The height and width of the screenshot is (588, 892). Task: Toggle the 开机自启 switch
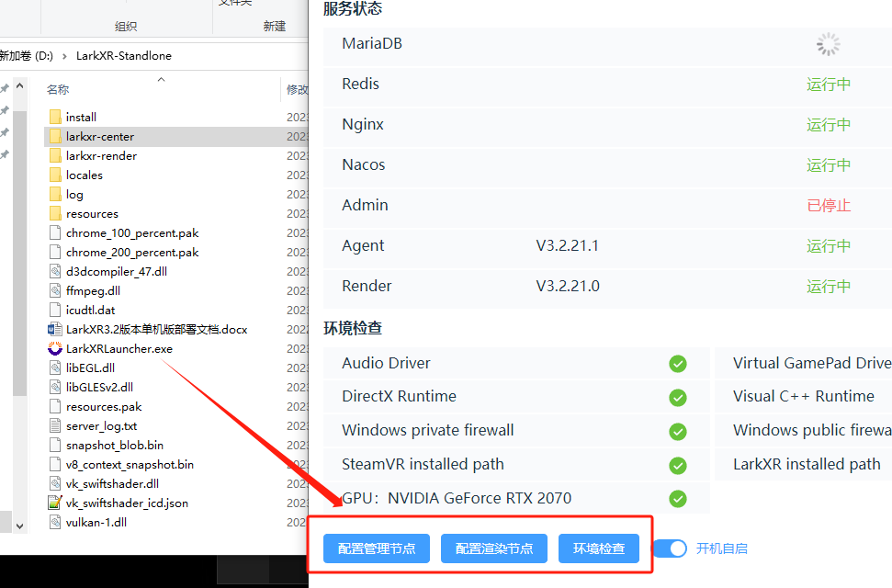670,548
